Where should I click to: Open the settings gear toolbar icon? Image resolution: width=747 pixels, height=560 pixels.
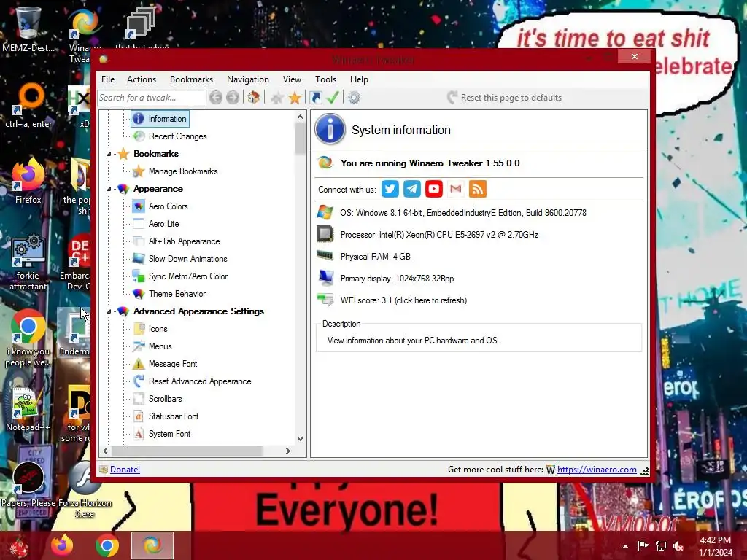(354, 98)
